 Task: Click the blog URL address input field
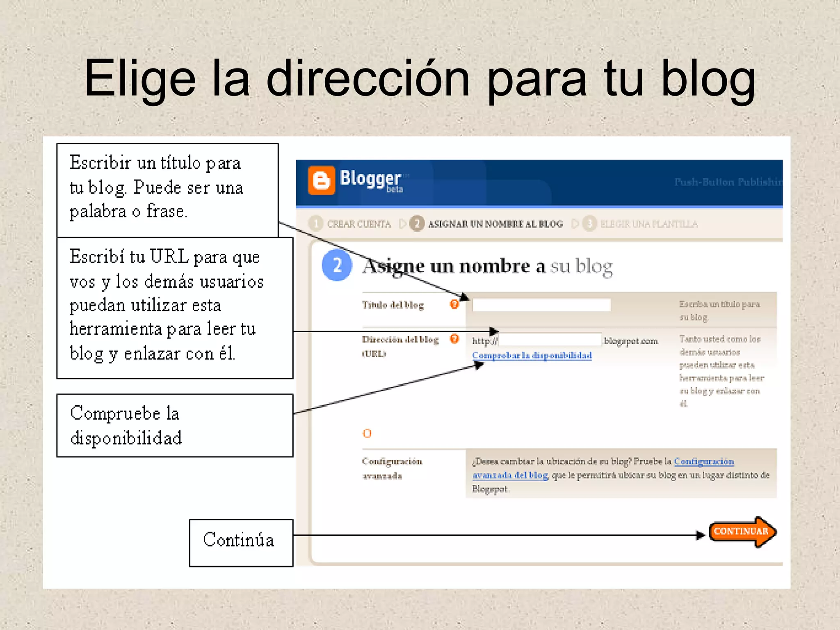point(550,340)
